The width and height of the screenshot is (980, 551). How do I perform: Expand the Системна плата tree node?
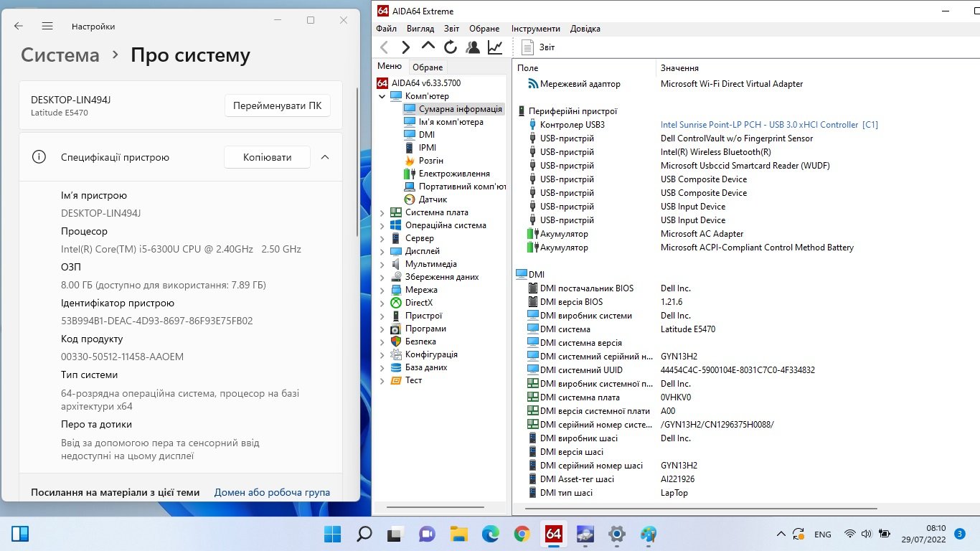point(382,212)
